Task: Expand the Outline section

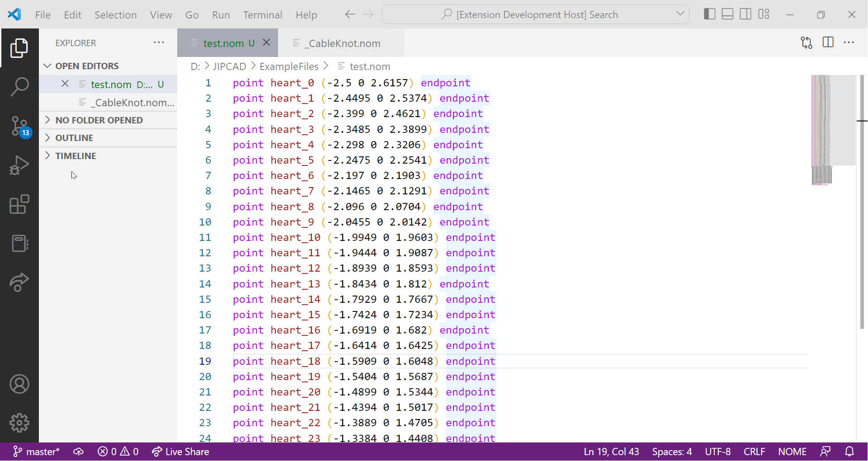Action: [x=108, y=138]
